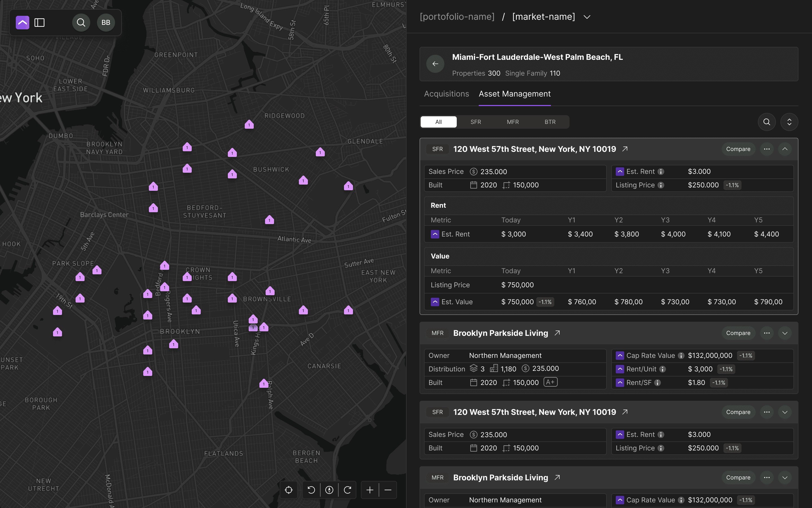812x508 pixels.
Task: Select the All filter segment
Action: coord(438,122)
